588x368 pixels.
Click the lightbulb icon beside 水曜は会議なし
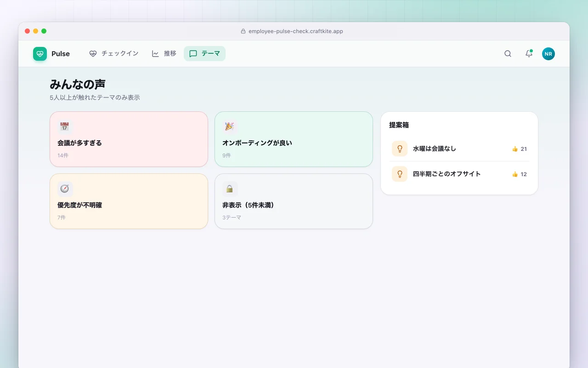click(x=400, y=149)
